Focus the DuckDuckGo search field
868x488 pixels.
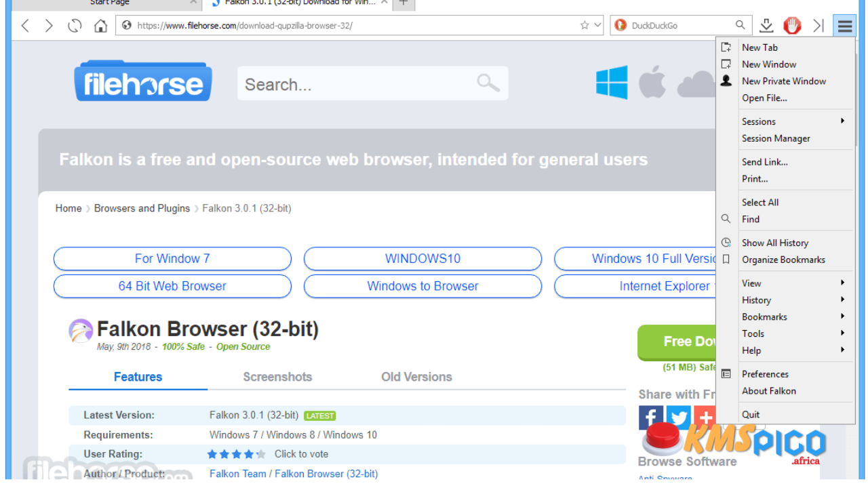pyautogui.click(x=681, y=26)
